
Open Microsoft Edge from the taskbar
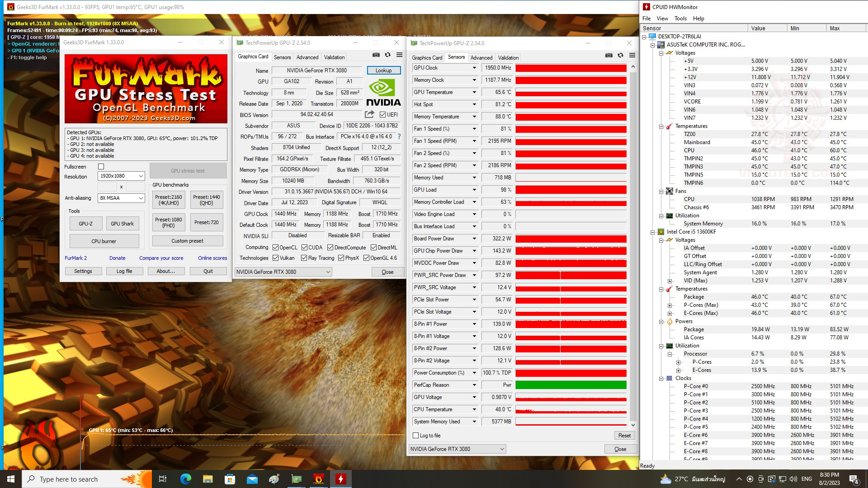coord(185,479)
